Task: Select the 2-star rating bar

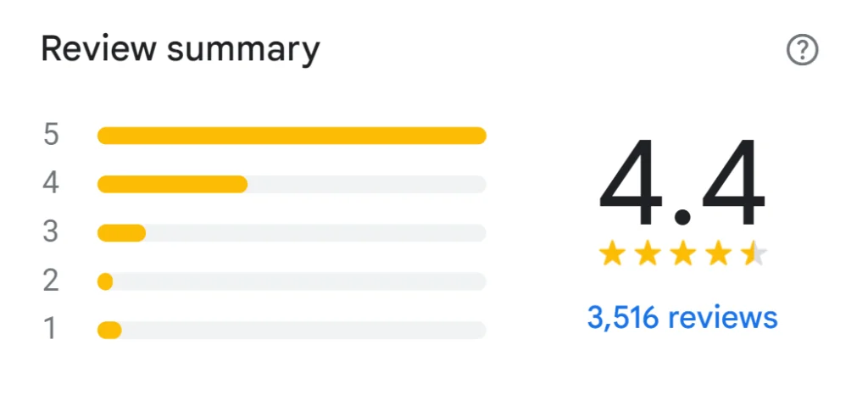Action: coord(292,281)
